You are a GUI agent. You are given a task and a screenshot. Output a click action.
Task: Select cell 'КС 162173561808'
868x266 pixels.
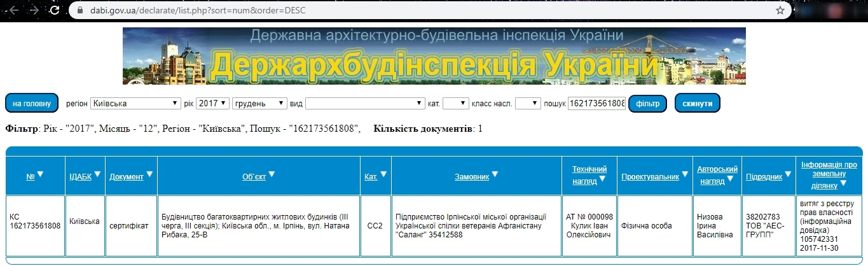pos(35,226)
